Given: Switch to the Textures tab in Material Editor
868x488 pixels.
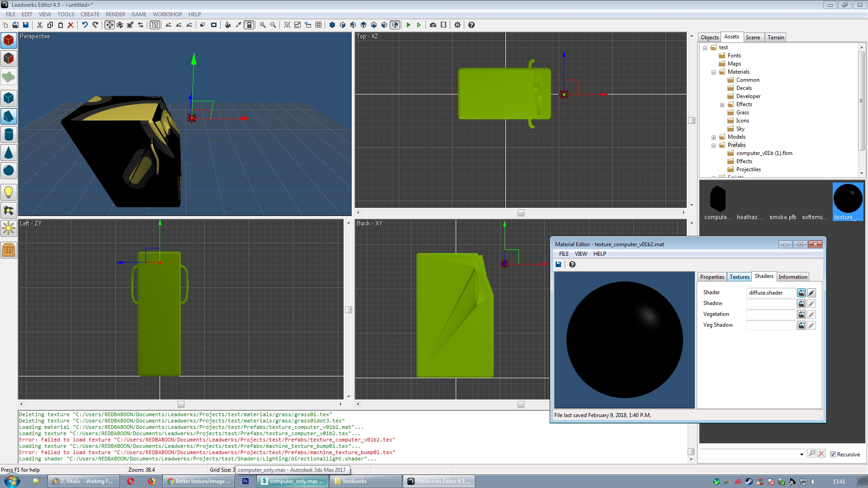Looking at the screenshot, I should 739,277.
